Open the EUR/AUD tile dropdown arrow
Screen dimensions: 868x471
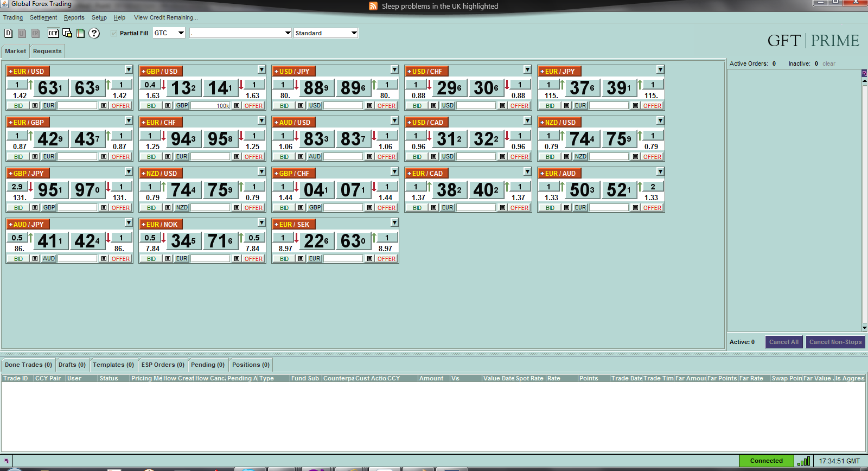click(x=660, y=171)
